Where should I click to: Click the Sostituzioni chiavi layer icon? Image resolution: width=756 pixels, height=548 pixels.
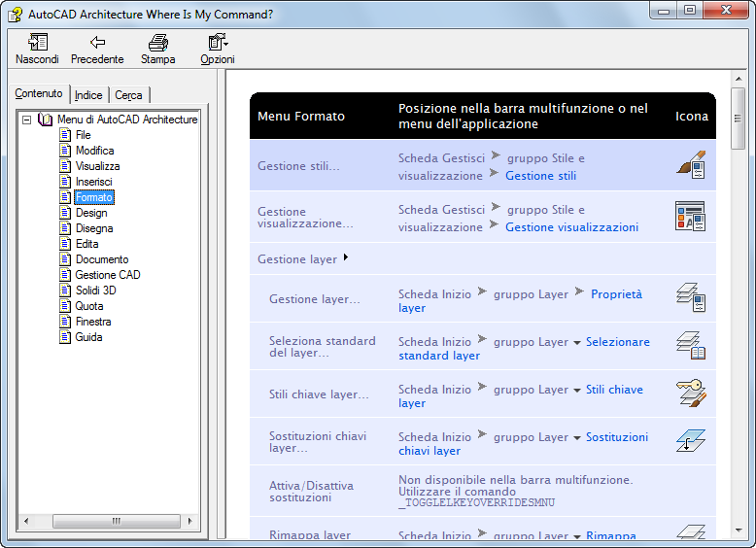[x=691, y=440]
